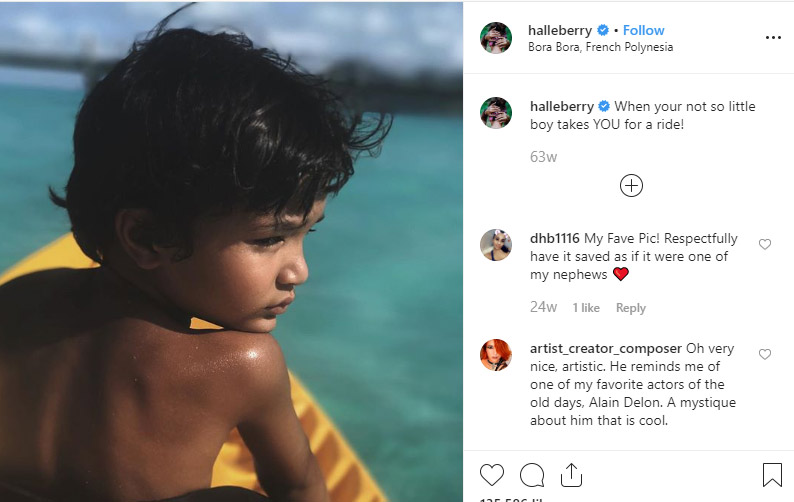The image size is (794, 502).
Task: Open dhb1116's profile picture
Action: pos(496,245)
